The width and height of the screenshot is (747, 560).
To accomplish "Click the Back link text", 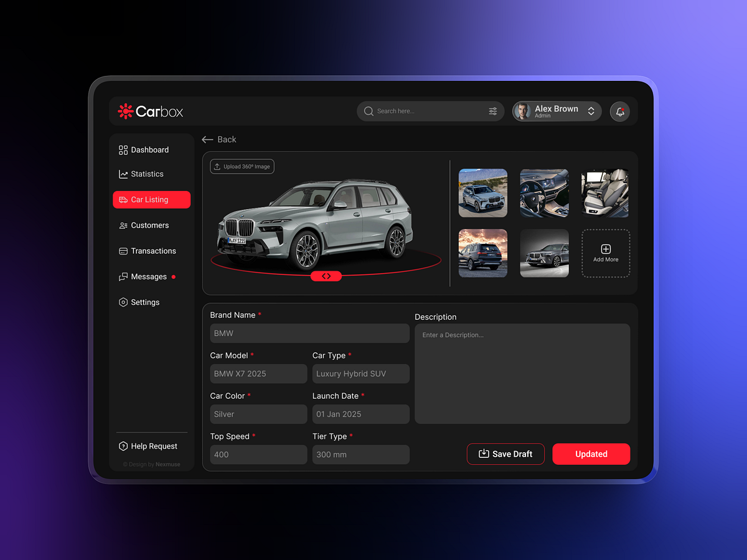I will [227, 139].
